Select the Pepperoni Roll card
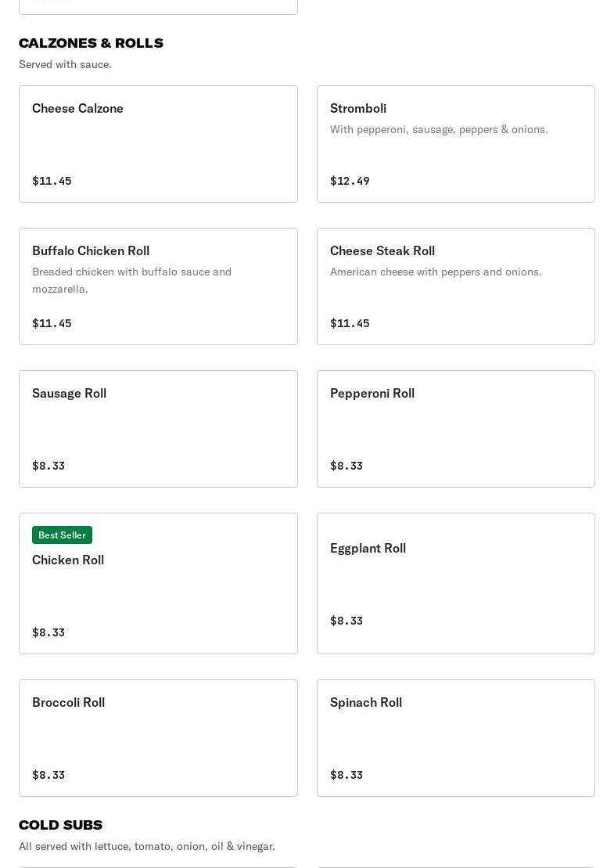 click(x=455, y=429)
